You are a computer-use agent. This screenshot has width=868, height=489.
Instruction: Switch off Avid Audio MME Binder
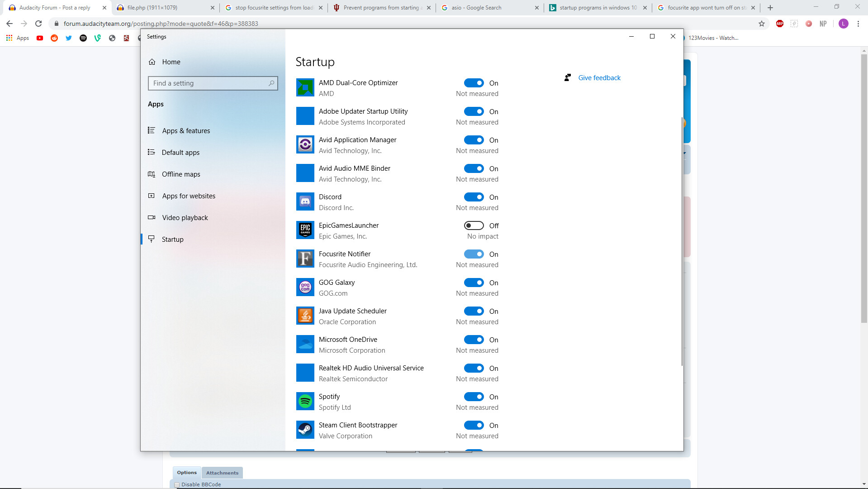[474, 168]
